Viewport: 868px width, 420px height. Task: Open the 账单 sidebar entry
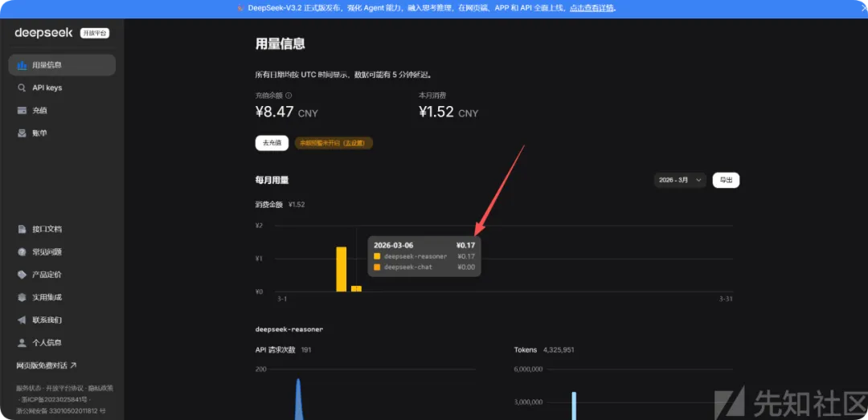tap(62, 133)
